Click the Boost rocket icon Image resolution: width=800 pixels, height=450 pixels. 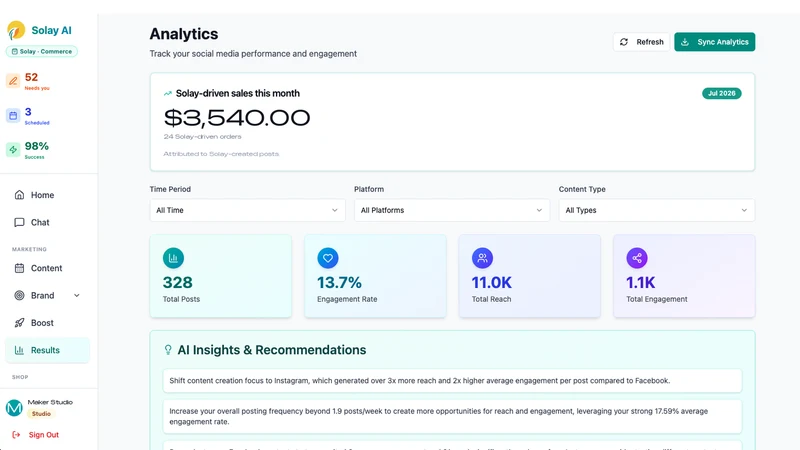click(x=19, y=323)
